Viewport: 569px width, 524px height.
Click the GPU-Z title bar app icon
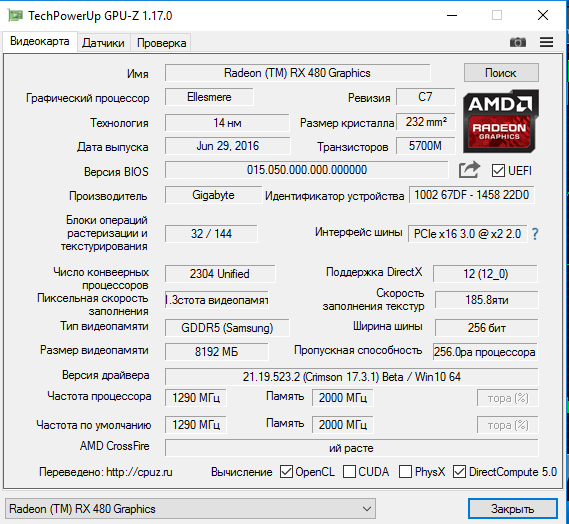(x=15, y=16)
